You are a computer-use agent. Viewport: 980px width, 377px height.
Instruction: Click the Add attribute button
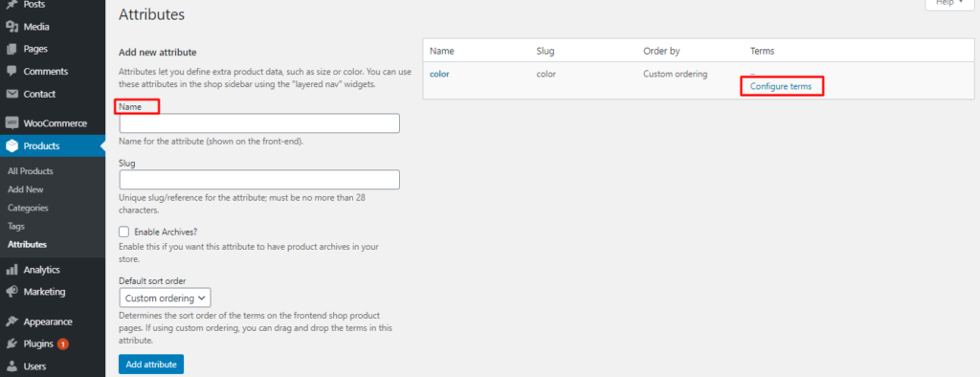(151, 364)
